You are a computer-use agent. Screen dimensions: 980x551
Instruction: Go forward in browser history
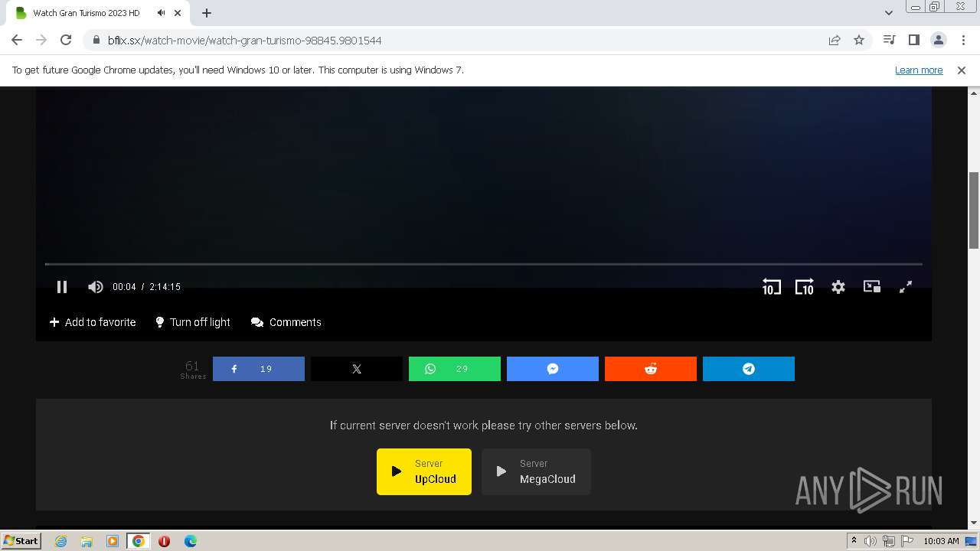click(x=41, y=40)
